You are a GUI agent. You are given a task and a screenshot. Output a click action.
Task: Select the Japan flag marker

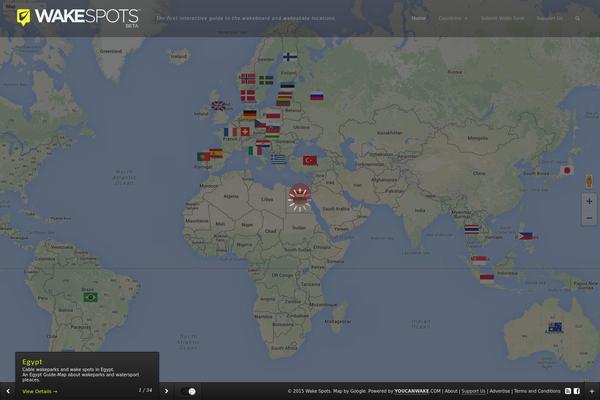(567, 170)
